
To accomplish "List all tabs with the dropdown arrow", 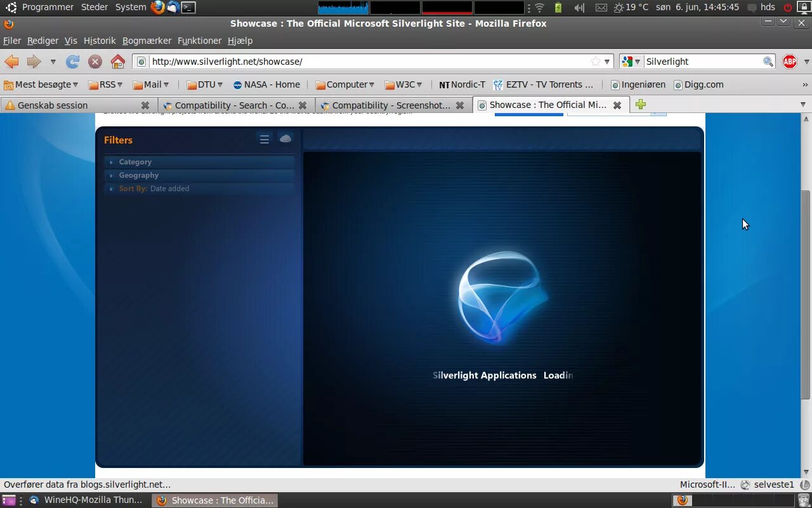I will 802,104.
